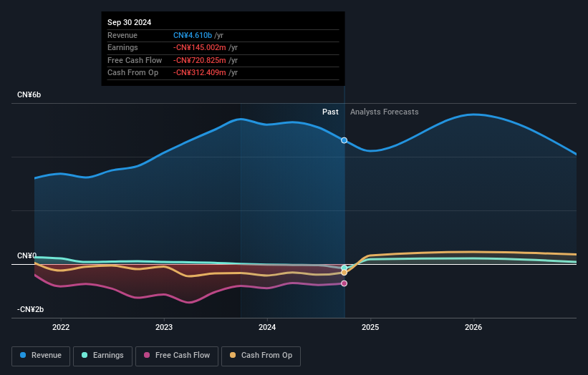Image resolution: width=588 pixels, height=375 pixels.
Task: Click the -CN¥145.002m earnings value
Action: point(200,47)
